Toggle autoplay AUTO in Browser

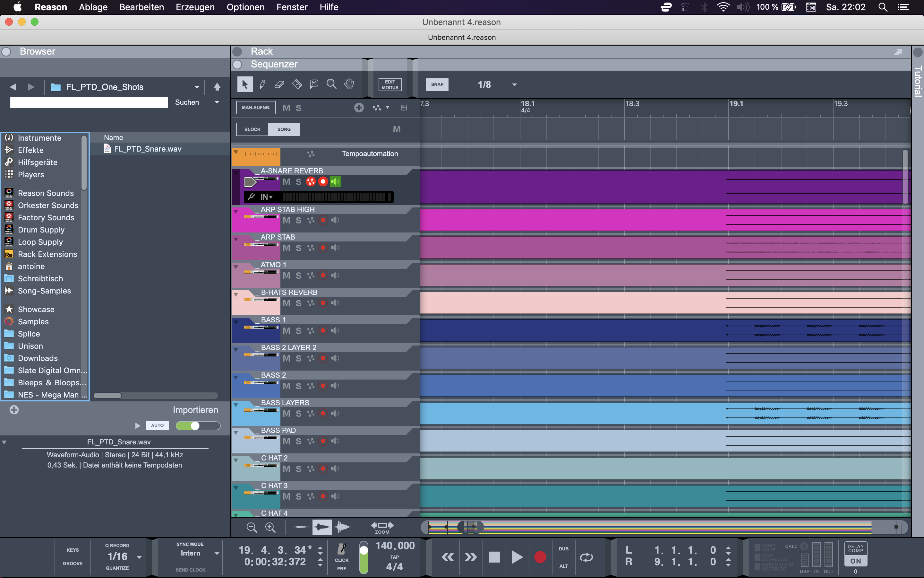(x=157, y=425)
